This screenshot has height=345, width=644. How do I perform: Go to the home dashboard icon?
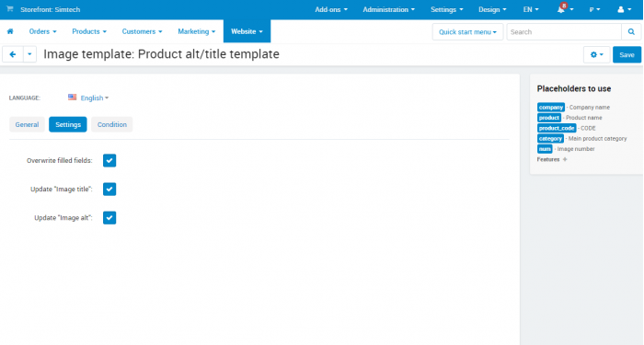(10, 31)
